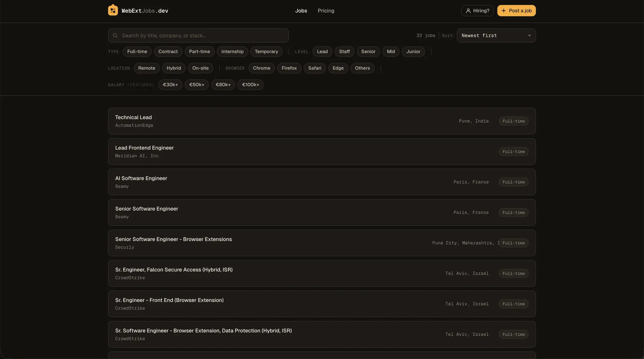Click Paris, France on Senior Software Engineer row

[x=471, y=213]
